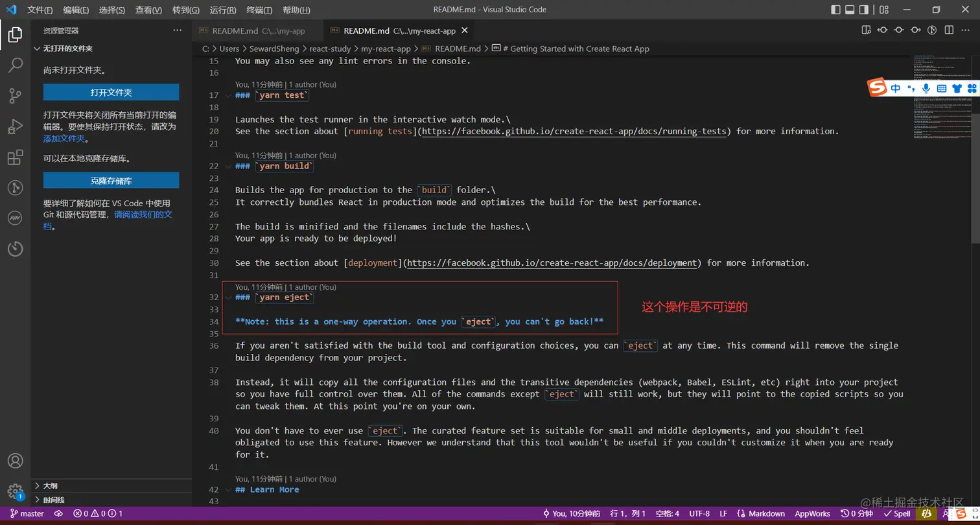980x525 pixels.
Task: Open Explorer panel More Actions ellipsis
Action: 177,30
